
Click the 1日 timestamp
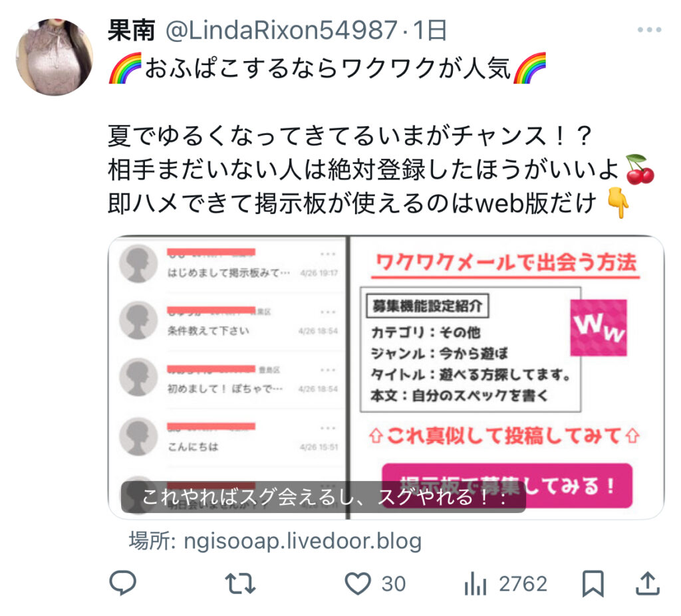click(430, 30)
